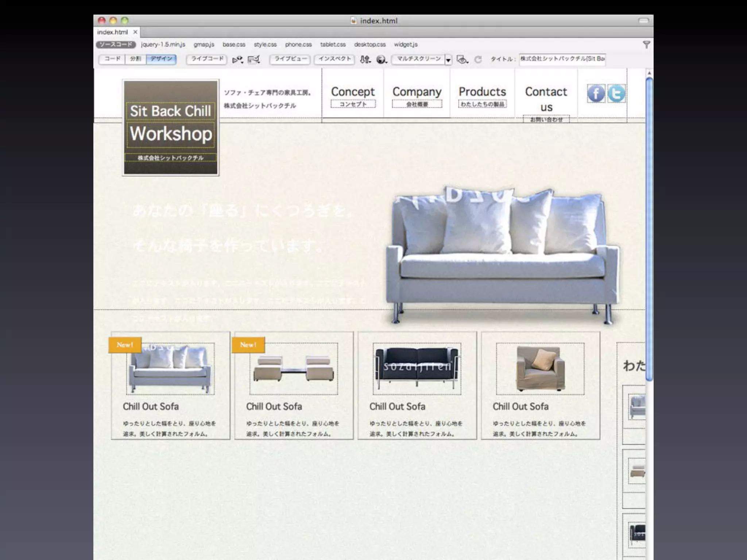
Task: Click the preview in browser globe icon
Action: tap(382, 59)
